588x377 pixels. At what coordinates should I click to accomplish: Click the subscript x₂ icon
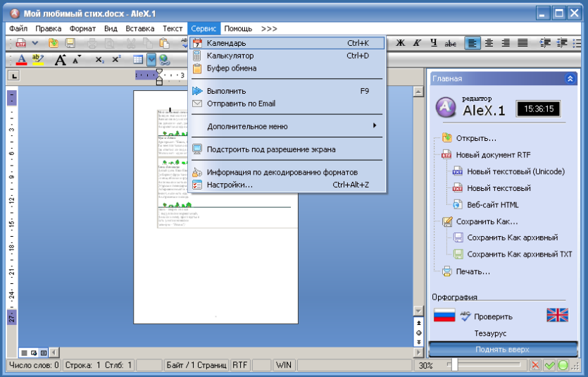click(99, 60)
